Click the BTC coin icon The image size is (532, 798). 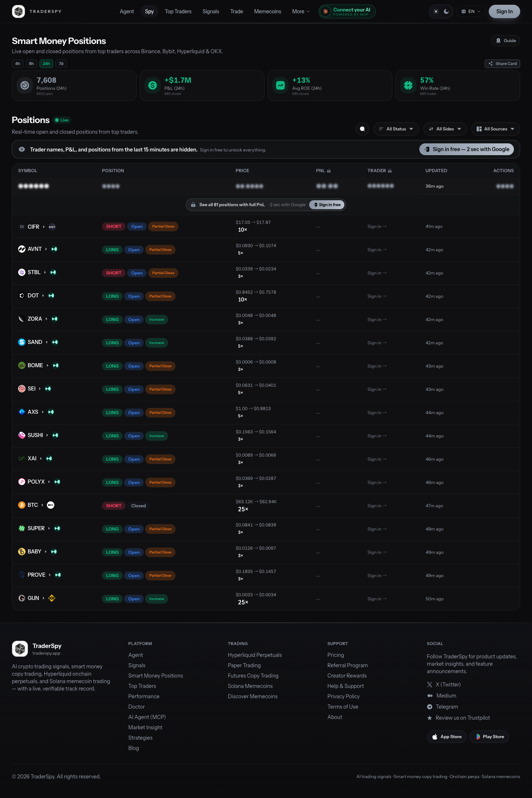click(22, 505)
